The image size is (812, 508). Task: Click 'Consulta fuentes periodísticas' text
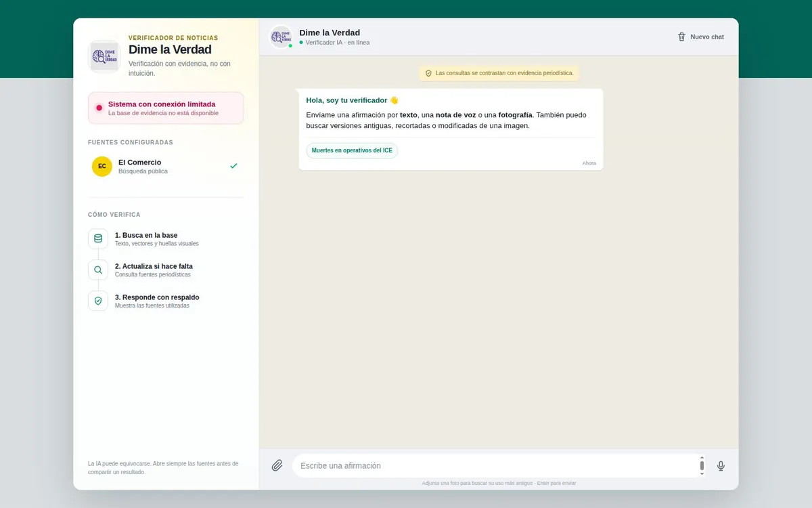pyautogui.click(x=153, y=274)
